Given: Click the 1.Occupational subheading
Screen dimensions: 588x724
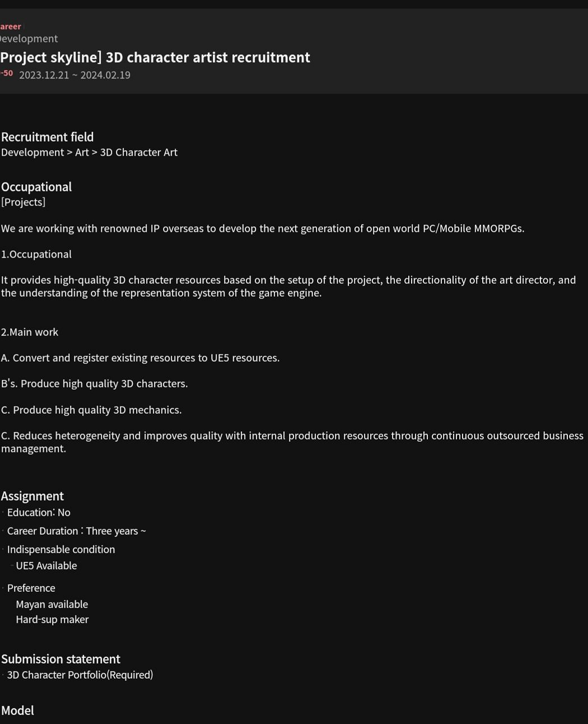Looking at the screenshot, I should point(36,254).
